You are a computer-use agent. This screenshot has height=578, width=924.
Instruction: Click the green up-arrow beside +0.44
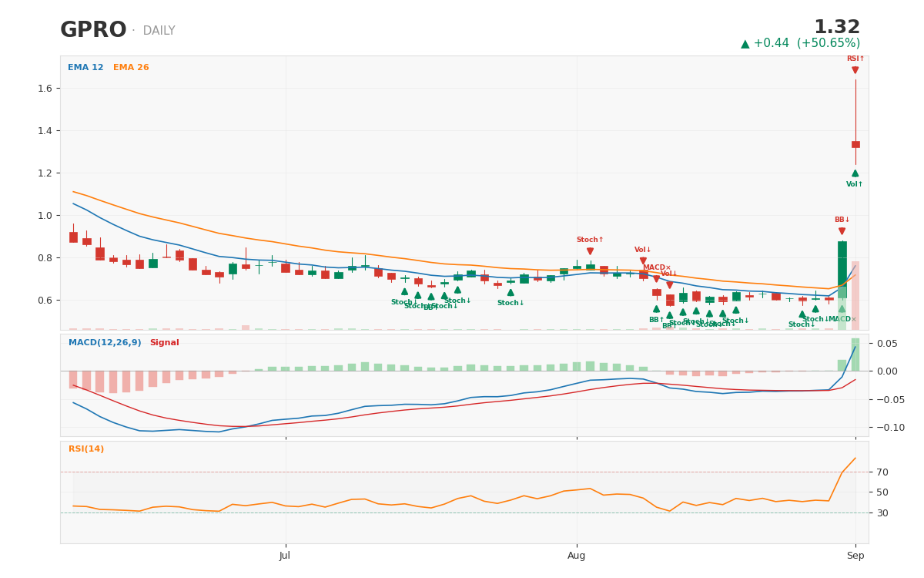[745, 44]
